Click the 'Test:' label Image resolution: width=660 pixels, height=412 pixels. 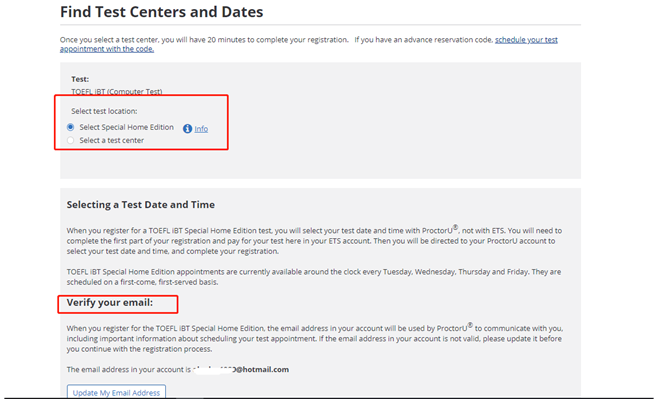point(80,79)
